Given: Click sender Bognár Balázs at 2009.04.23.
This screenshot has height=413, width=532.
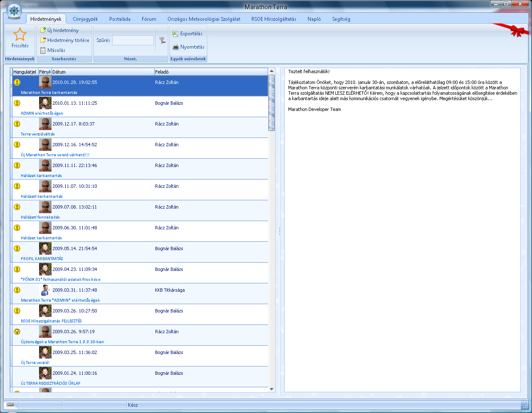Looking at the screenshot, I should click(x=169, y=269).
